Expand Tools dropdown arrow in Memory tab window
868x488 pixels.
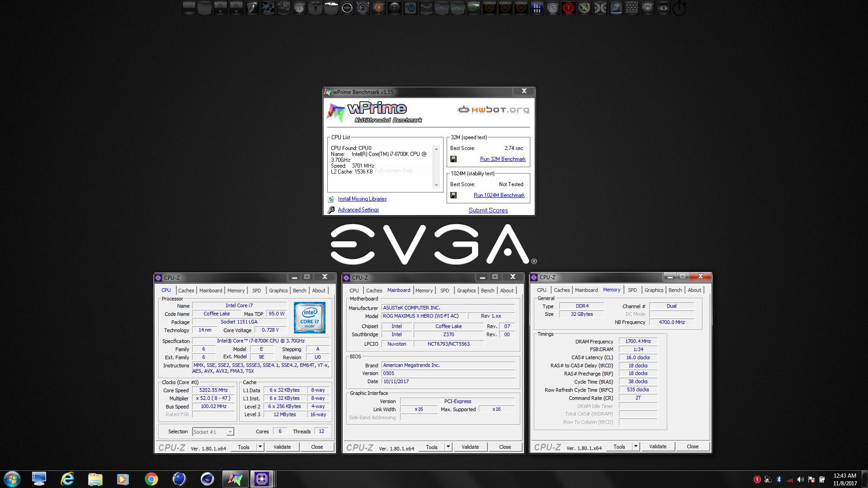(635, 446)
